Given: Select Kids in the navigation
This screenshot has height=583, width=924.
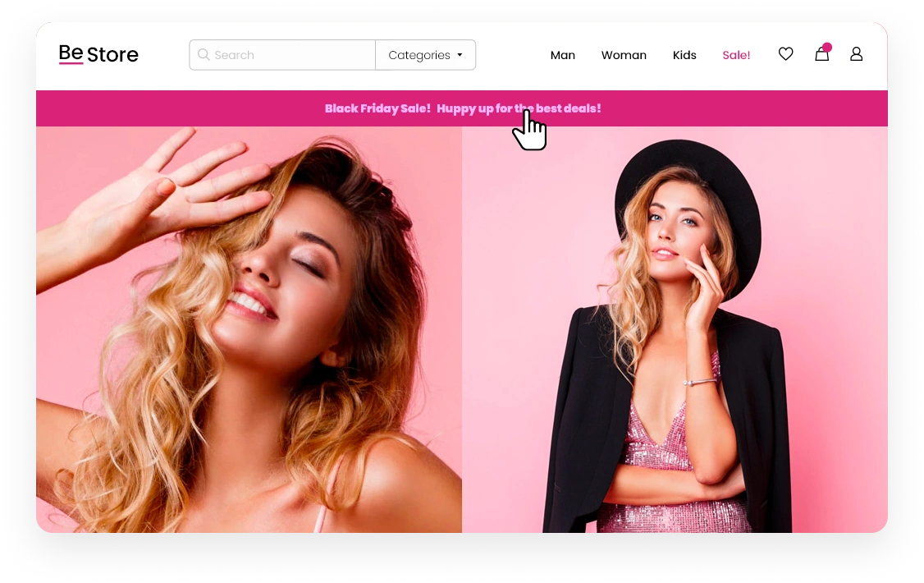Looking at the screenshot, I should click(x=684, y=55).
